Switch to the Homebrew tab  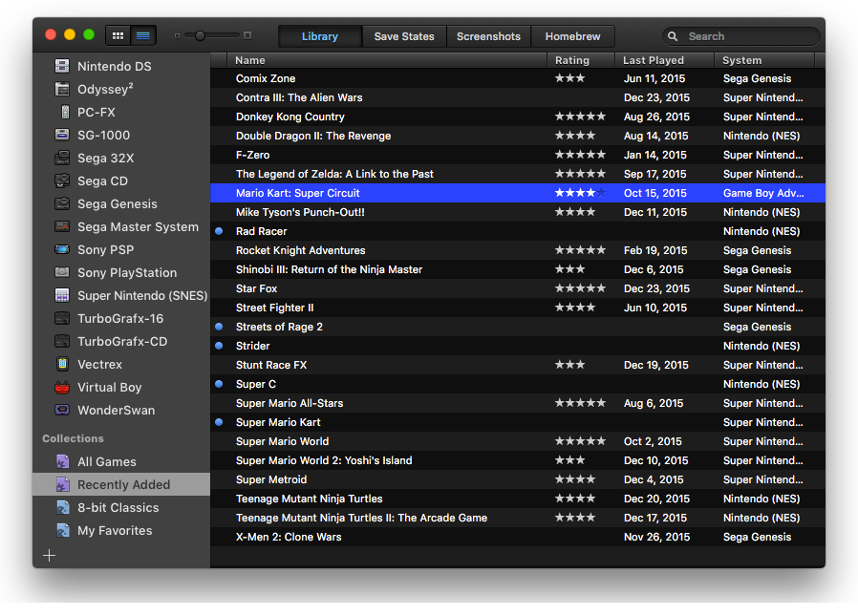pos(572,36)
